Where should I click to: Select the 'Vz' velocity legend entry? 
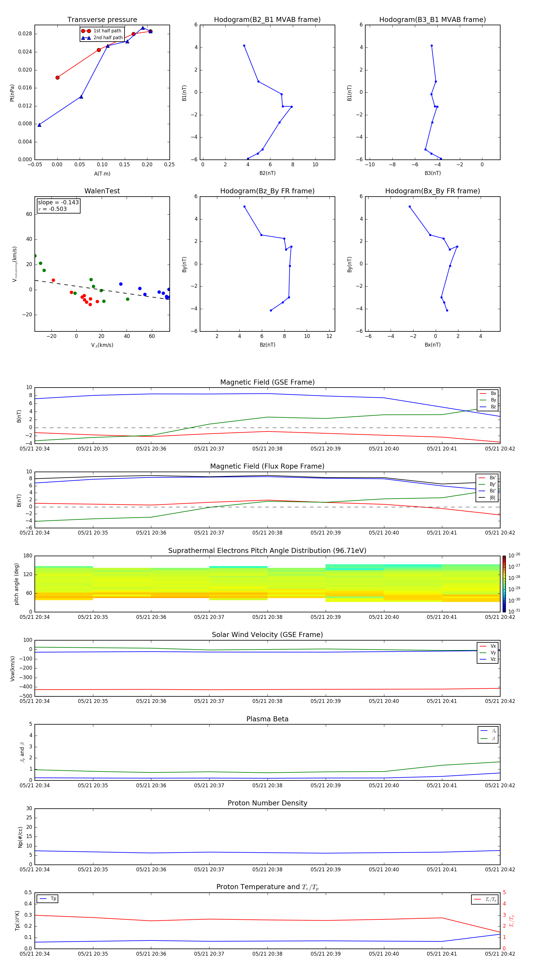[x=488, y=659]
